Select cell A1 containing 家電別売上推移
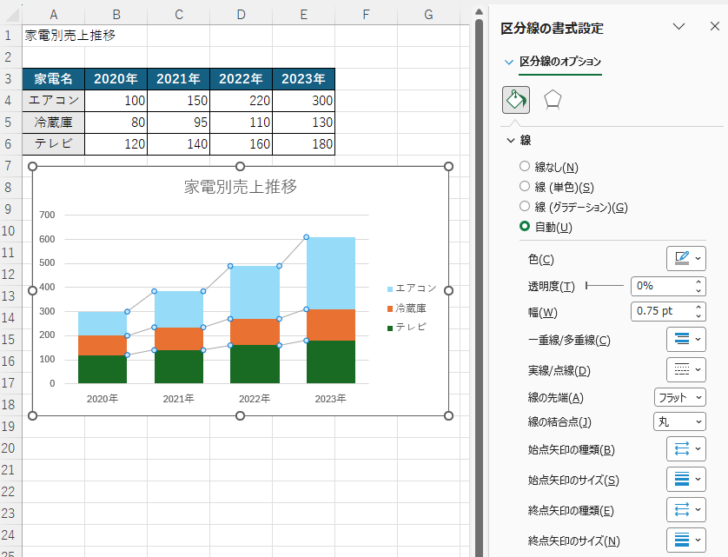728x557 pixels. point(53,35)
